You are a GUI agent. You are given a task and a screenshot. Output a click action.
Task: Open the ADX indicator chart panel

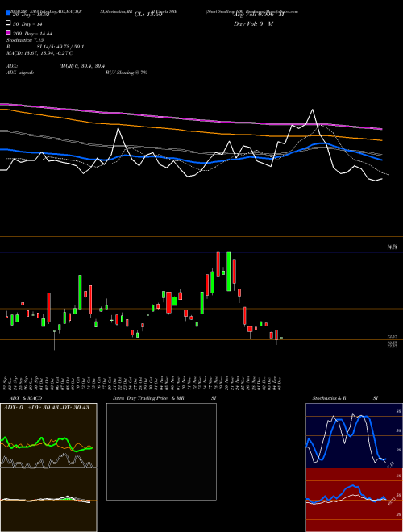coord(48,435)
